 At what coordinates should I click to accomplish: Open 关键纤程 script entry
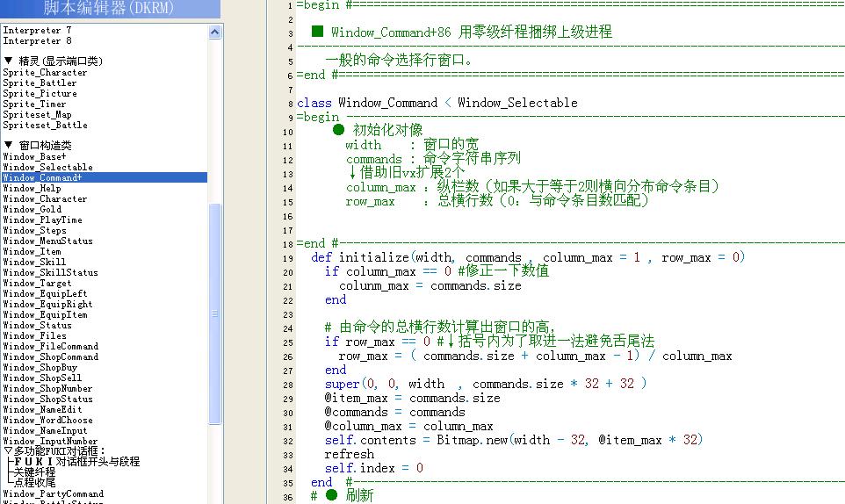[x=34, y=472]
